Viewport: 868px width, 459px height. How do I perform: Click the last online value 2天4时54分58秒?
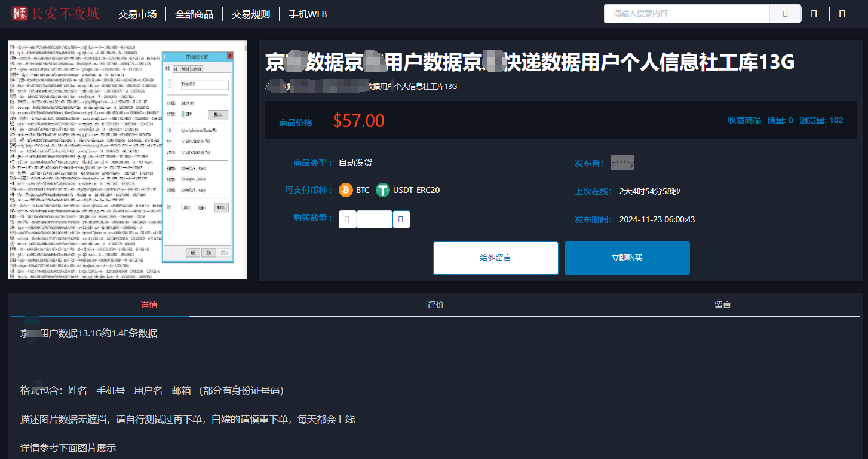(x=649, y=191)
